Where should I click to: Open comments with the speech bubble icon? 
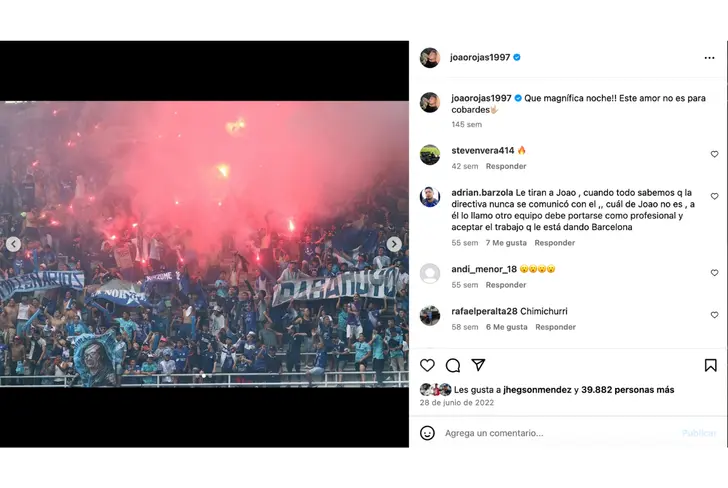[x=453, y=365]
